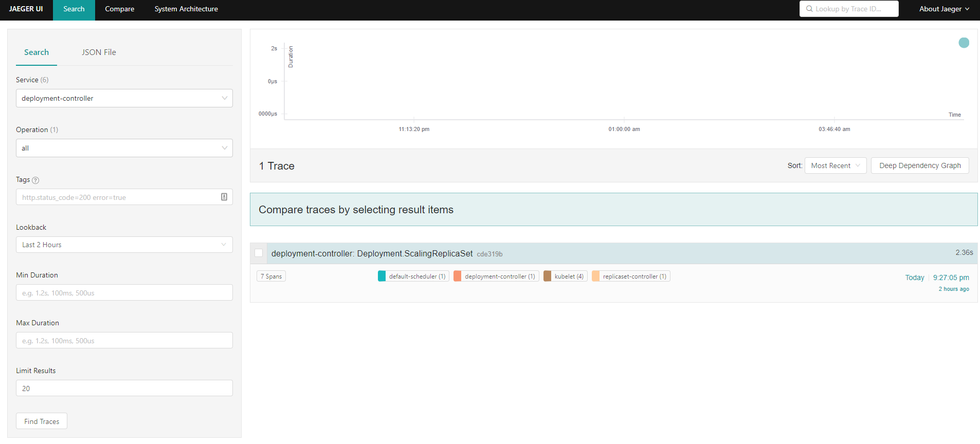Click the '2 hours ago' text
The image size is (980, 444).
click(954, 289)
